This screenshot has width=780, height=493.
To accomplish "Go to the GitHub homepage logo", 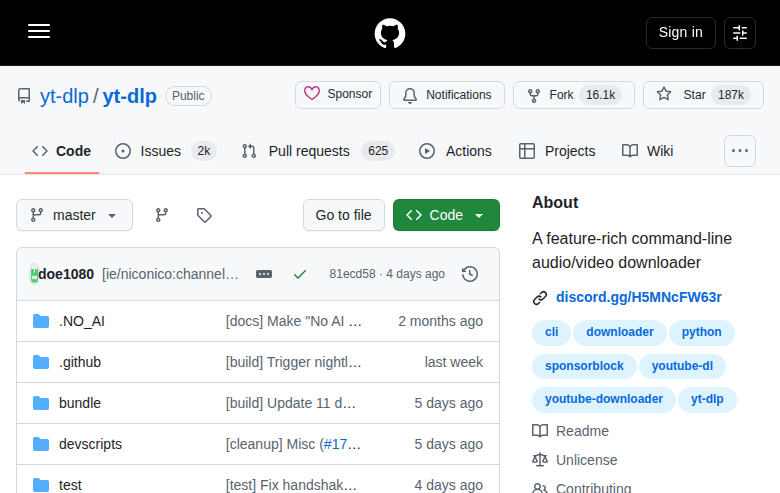I will point(390,33).
